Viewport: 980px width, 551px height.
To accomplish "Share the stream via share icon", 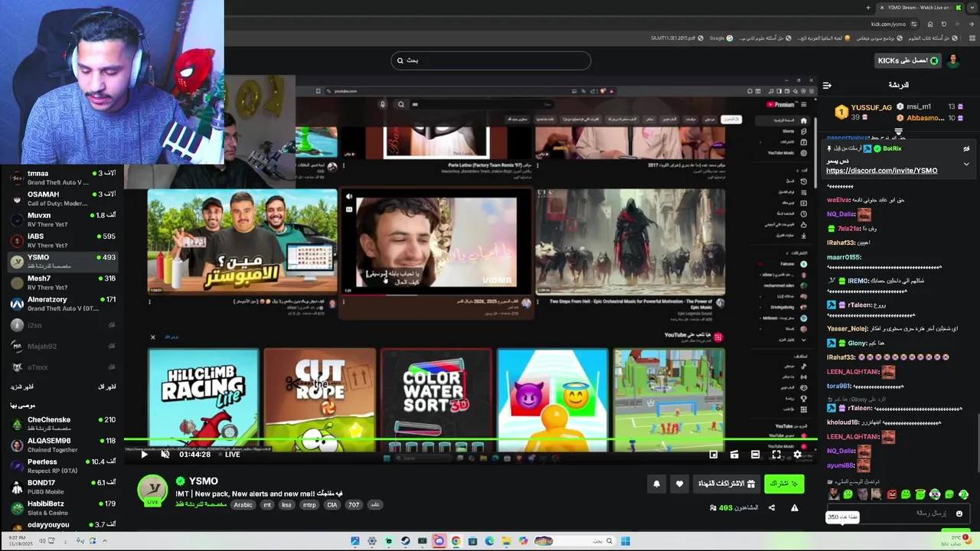I will (x=771, y=507).
